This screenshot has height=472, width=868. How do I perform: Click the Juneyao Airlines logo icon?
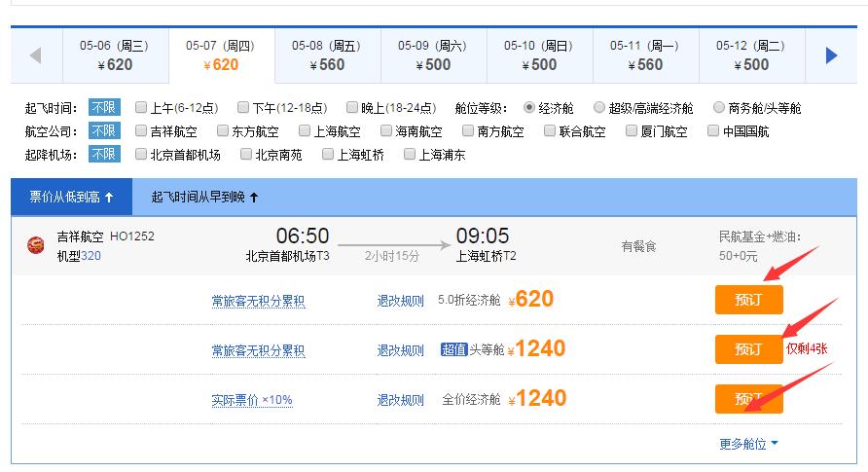pos(35,244)
